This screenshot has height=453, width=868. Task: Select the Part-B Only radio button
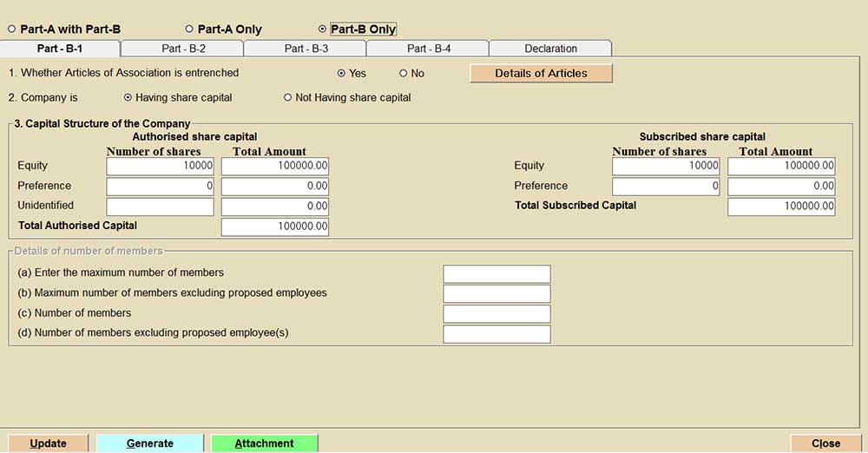(323, 30)
